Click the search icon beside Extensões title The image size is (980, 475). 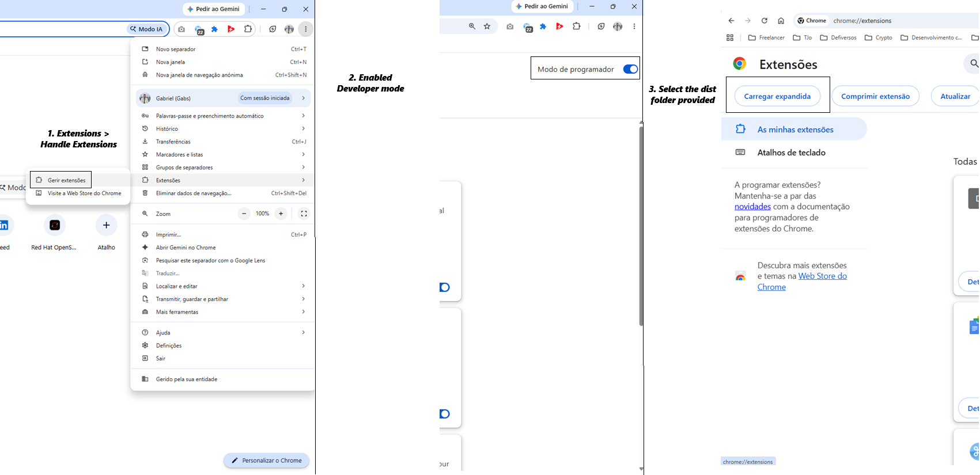point(974,63)
